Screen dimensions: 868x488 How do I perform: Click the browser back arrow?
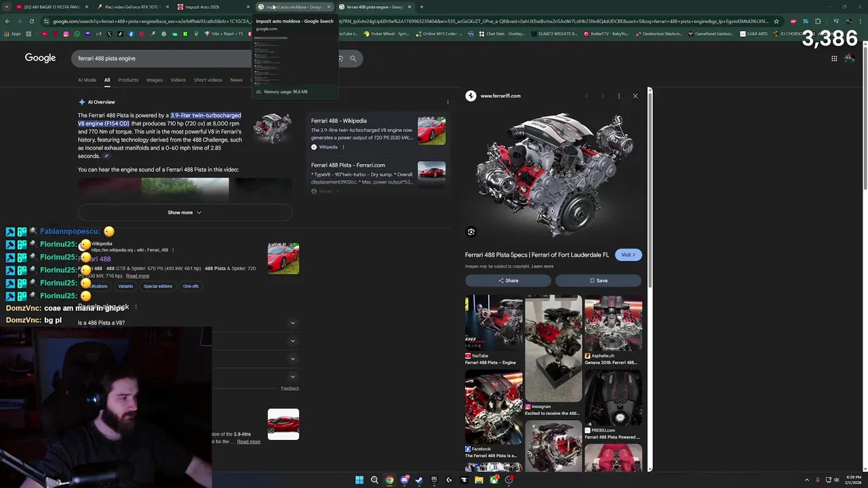(x=7, y=21)
